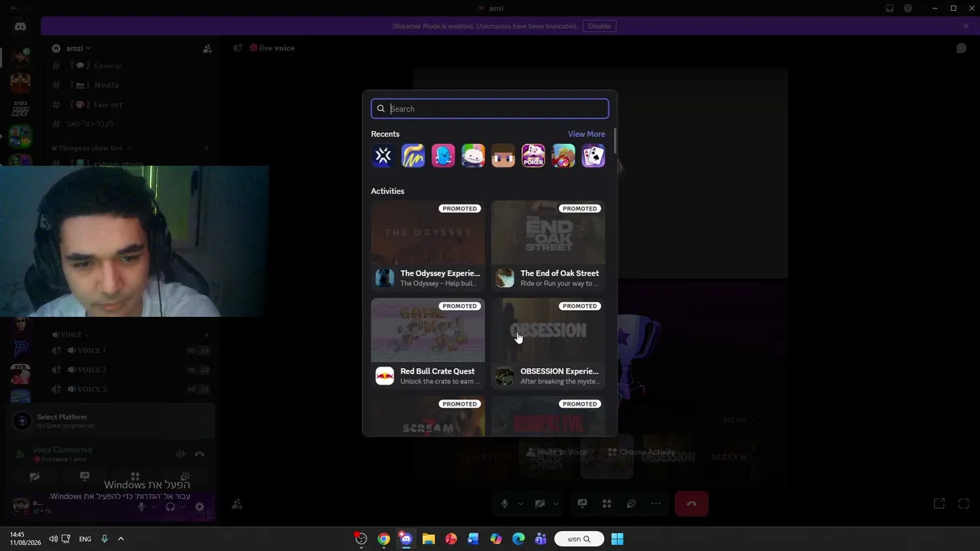This screenshot has width=980, height=551.
Task: Toggle camera button in voice panel
Action: tap(34, 476)
